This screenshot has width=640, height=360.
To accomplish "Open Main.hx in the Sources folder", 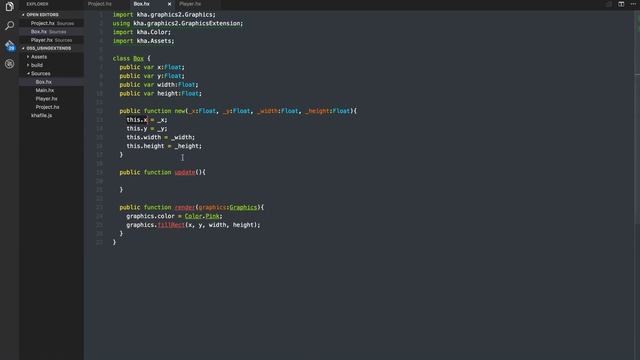I will pyautogui.click(x=51, y=90).
